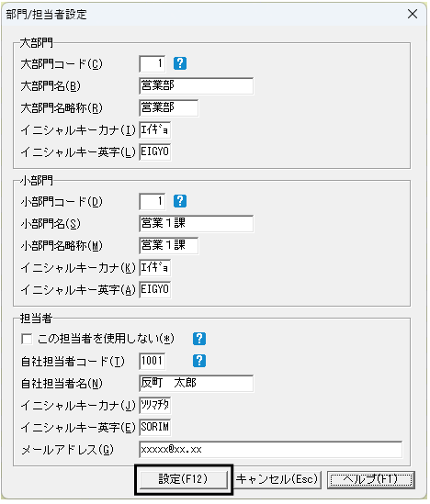Click help icon beside 大部門コード field

click(x=180, y=63)
